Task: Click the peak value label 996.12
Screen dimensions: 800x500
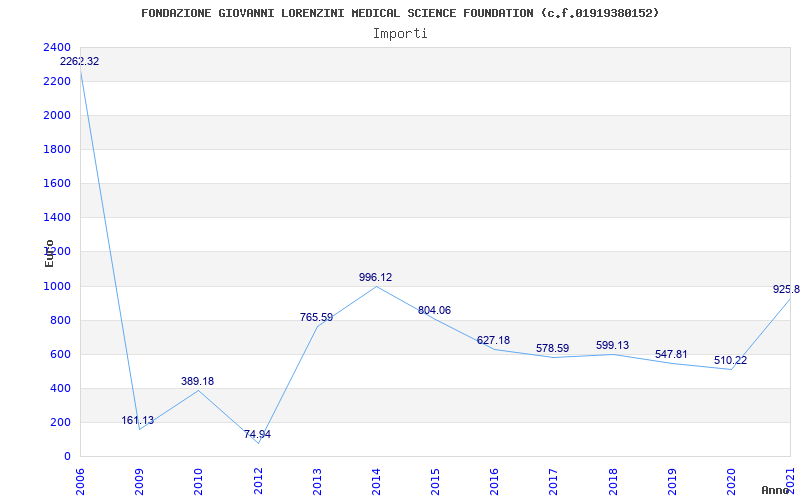Action: pyautogui.click(x=376, y=277)
